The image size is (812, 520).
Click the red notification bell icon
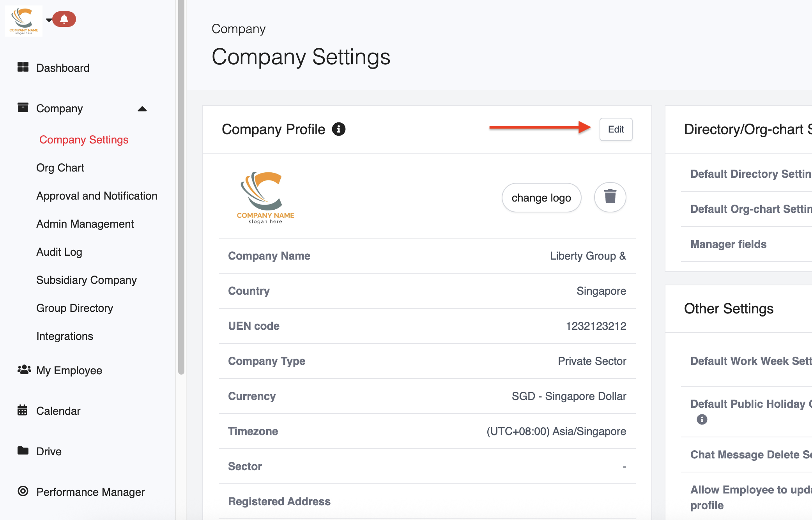[x=64, y=19]
